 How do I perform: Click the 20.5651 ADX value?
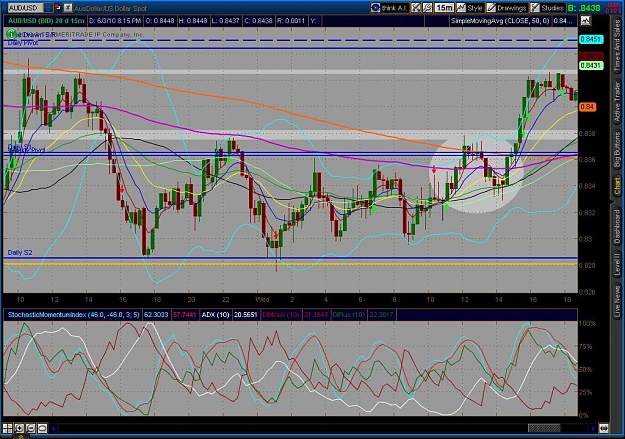[x=245, y=315]
